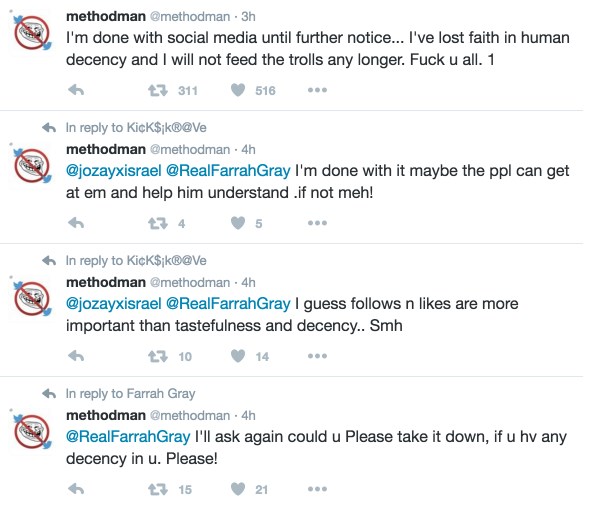Open methodman avatar on the top tweet
Viewport: 605px width, 520px height.
pyautogui.click(x=32, y=32)
